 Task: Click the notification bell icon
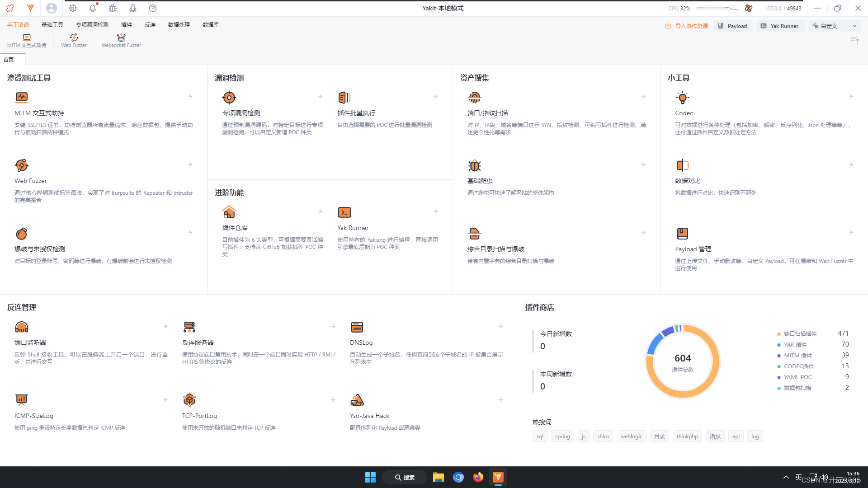click(x=93, y=8)
